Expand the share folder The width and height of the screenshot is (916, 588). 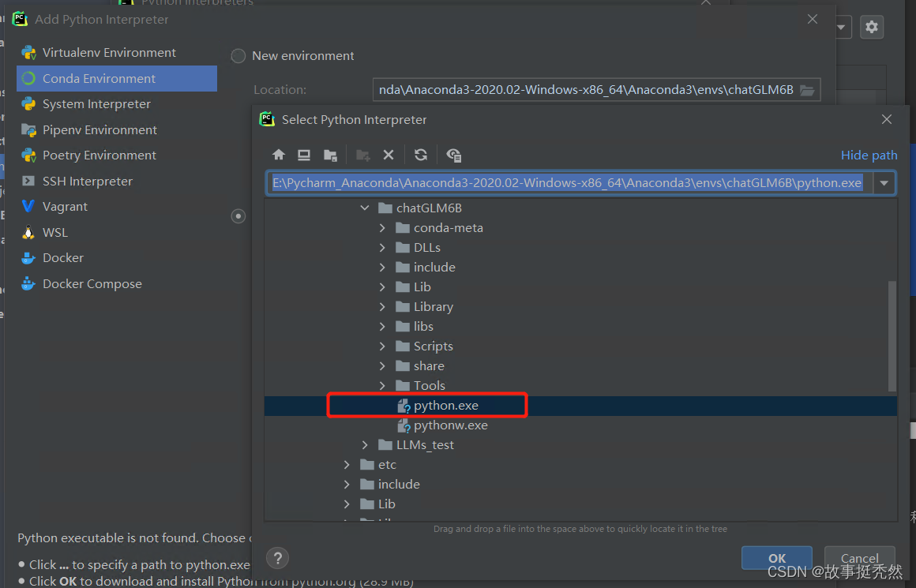(x=382, y=366)
